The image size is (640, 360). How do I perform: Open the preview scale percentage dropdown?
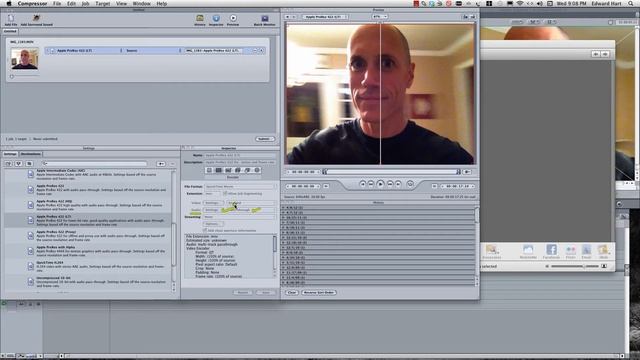click(x=380, y=17)
